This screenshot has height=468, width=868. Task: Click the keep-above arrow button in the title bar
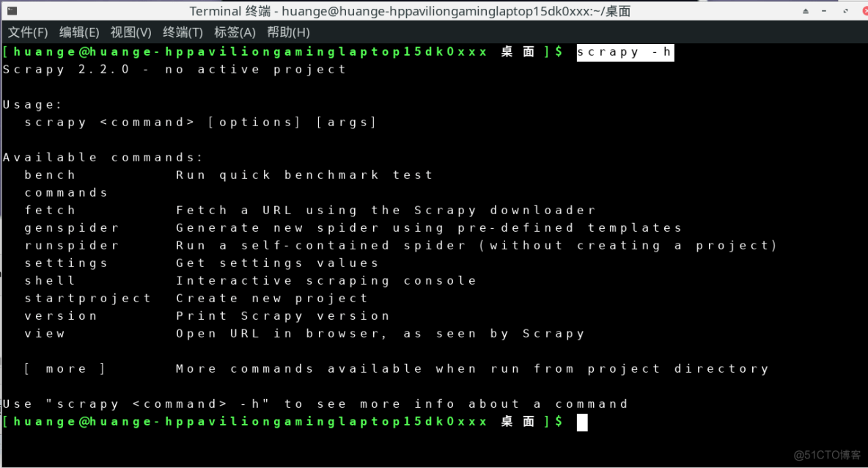coord(806,11)
